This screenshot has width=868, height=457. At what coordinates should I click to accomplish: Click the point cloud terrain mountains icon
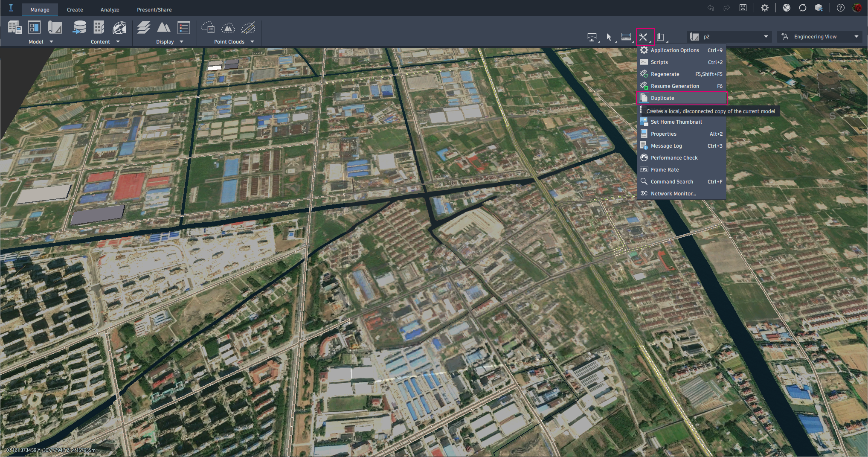228,28
